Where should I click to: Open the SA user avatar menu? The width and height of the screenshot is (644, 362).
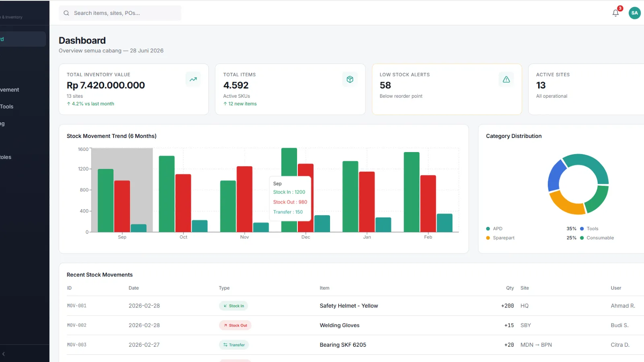(634, 13)
